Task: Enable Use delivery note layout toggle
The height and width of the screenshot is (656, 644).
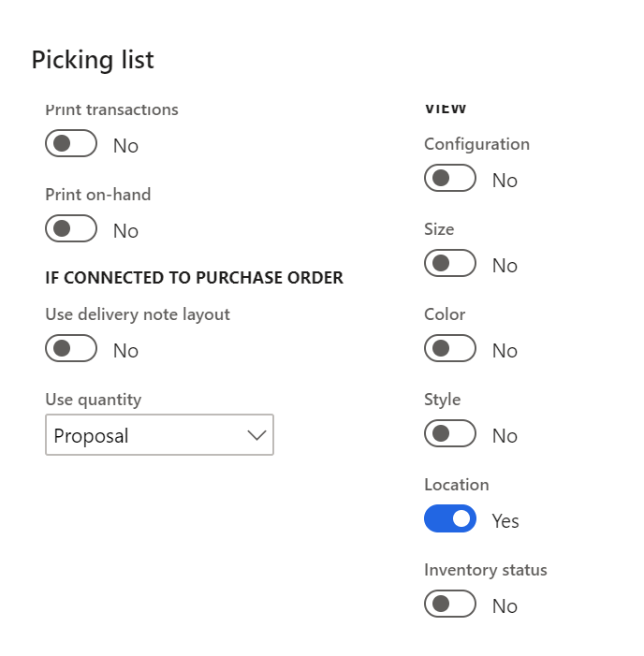Action: coord(71,349)
